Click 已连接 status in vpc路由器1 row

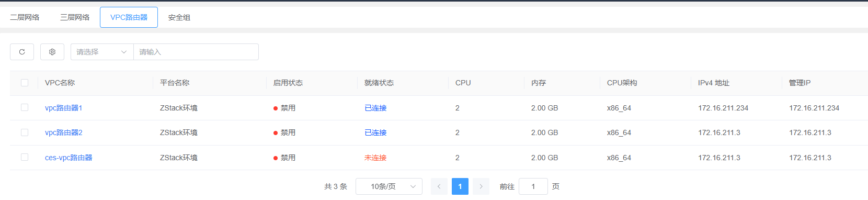tap(375, 108)
